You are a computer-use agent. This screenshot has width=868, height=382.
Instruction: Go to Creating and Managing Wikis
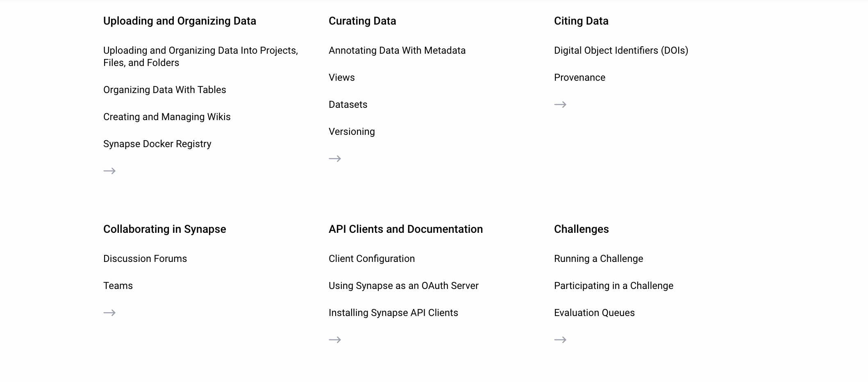167,117
